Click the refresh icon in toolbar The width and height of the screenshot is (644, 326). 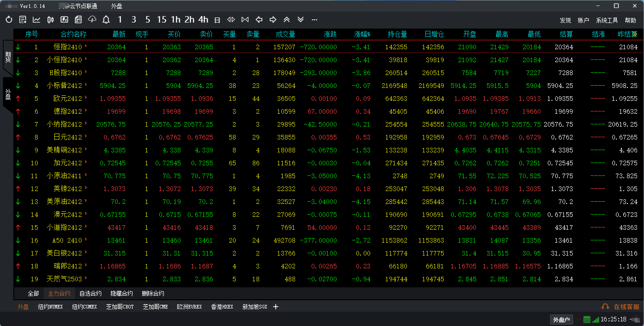9,20
